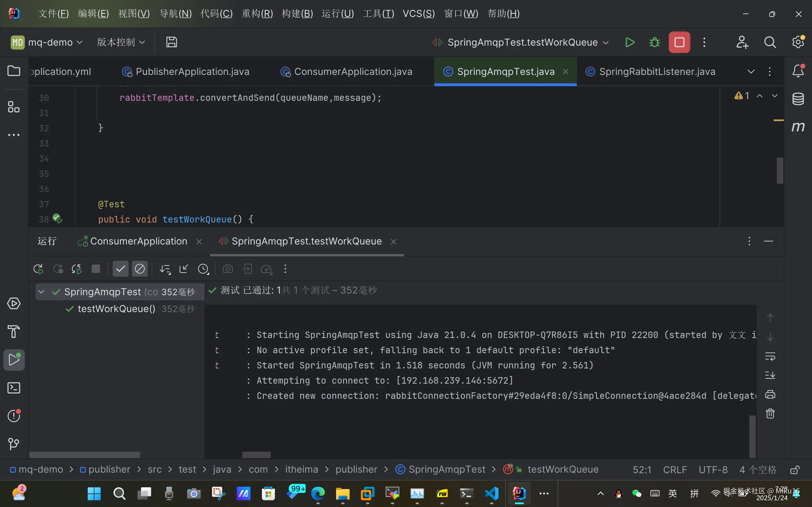Open SpringAmqpTest.testWorkQueue run configuration dropdown
The image size is (812, 507).
(x=522, y=42)
